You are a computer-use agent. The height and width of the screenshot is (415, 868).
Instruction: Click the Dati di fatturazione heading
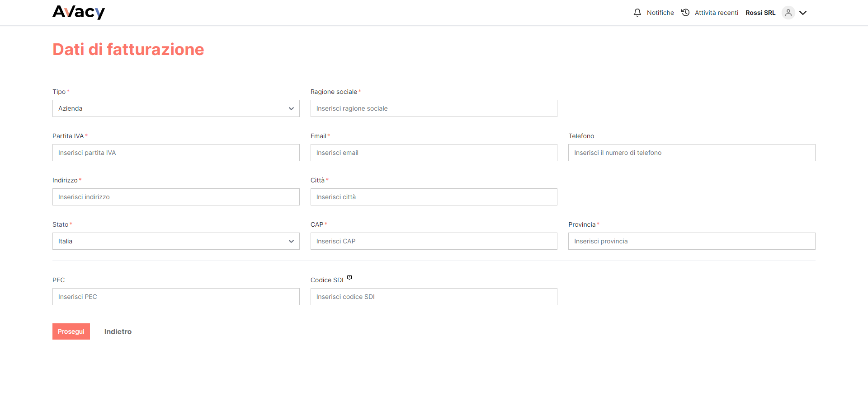point(128,49)
